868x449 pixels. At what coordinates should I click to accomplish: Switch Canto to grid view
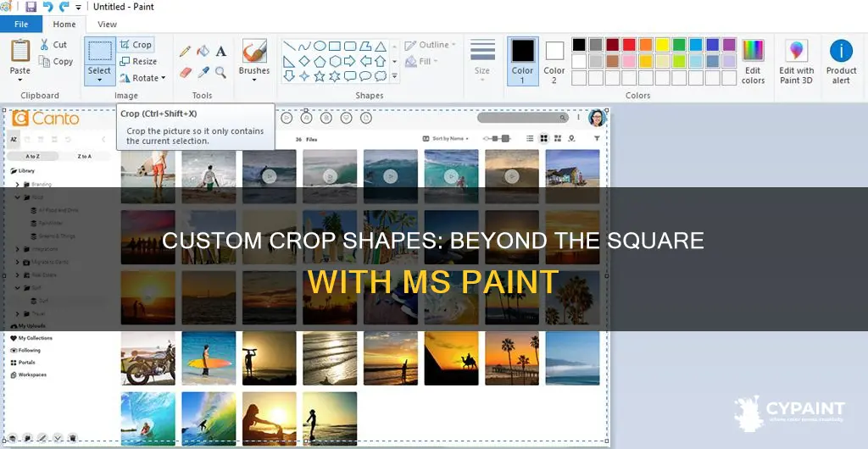[x=543, y=138]
